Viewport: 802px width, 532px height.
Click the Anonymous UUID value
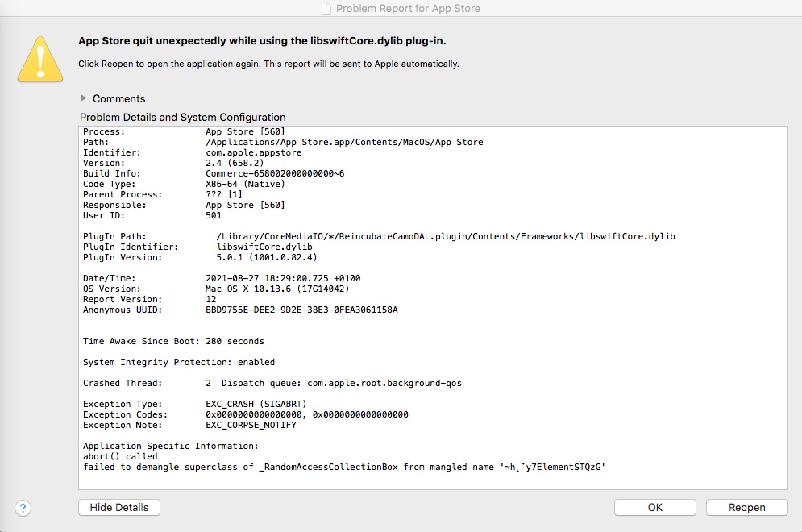pyautogui.click(x=301, y=310)
